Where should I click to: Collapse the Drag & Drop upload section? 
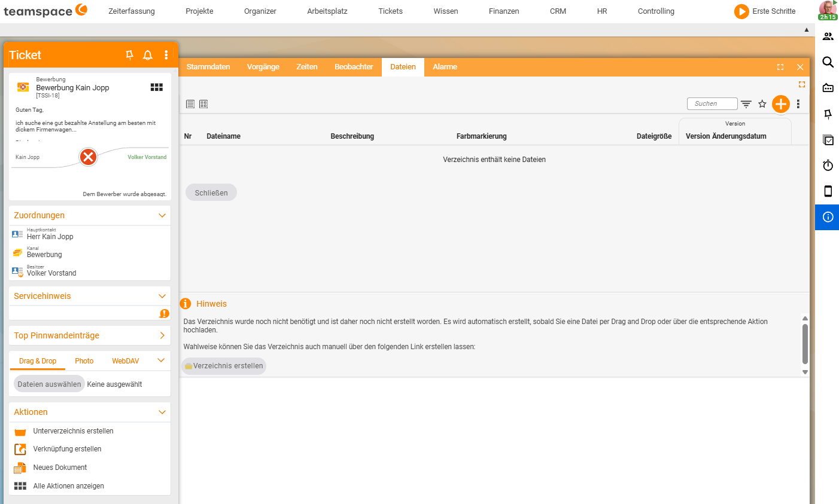click(x=161, y=361)
